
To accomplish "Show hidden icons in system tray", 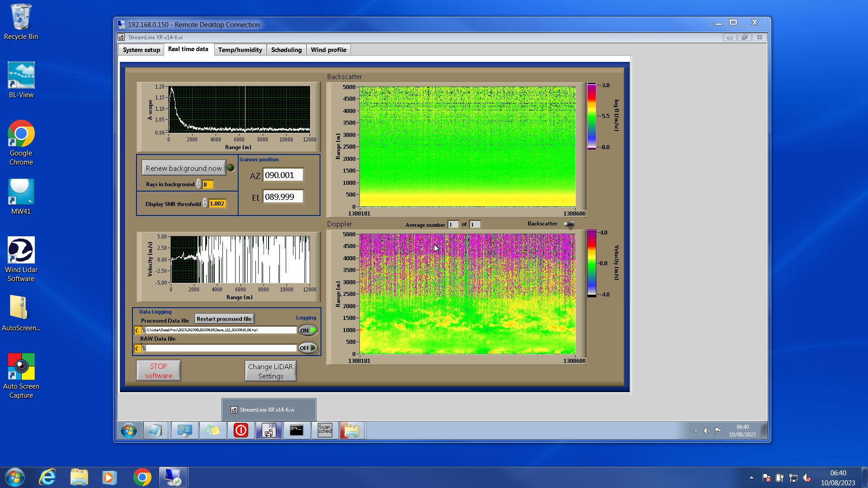I will pyautogui.click(x=751, y=478).
